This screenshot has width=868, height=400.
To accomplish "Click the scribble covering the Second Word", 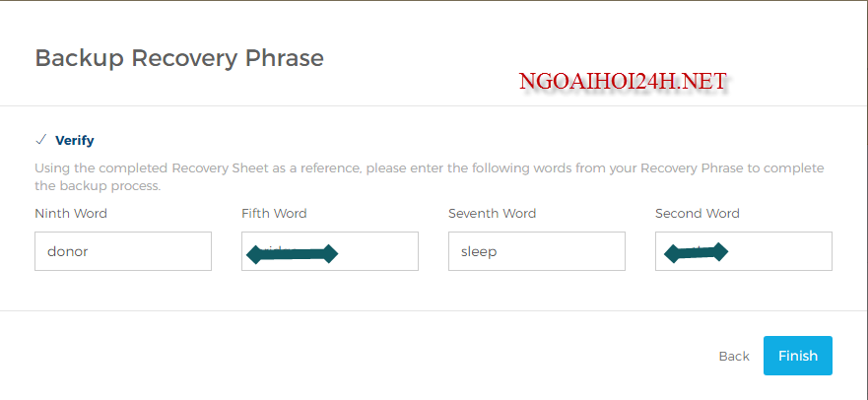I will (696, 253).
